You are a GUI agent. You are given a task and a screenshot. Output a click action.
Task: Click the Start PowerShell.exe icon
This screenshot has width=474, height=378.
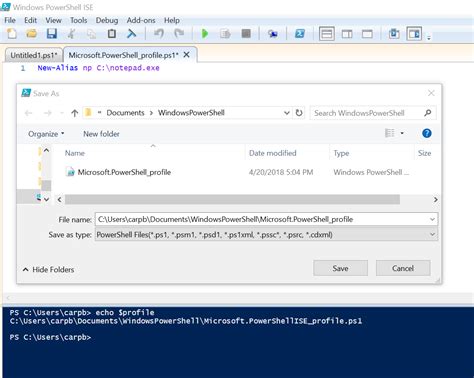[x=300, y=34]
